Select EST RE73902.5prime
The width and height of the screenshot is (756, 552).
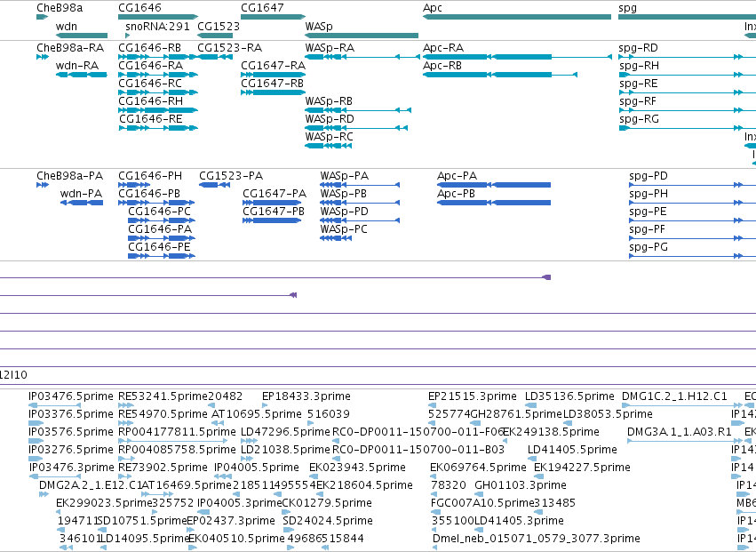[163, 468]
